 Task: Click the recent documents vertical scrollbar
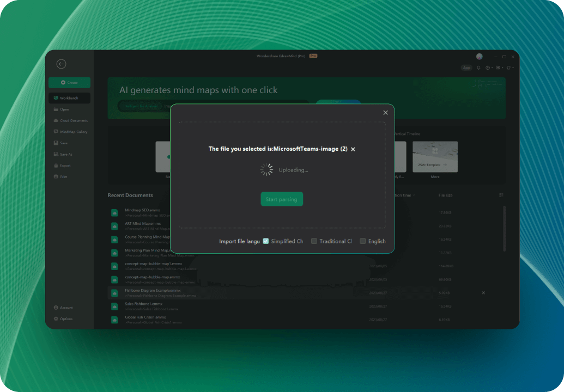[504, 229]
